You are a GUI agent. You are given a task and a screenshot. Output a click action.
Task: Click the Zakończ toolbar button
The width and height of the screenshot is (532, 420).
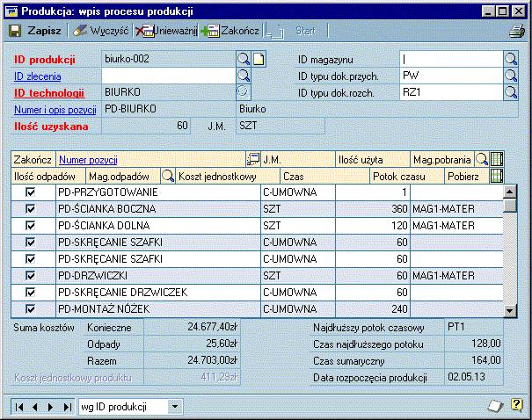pyautogui.click(x=230, y=31)
